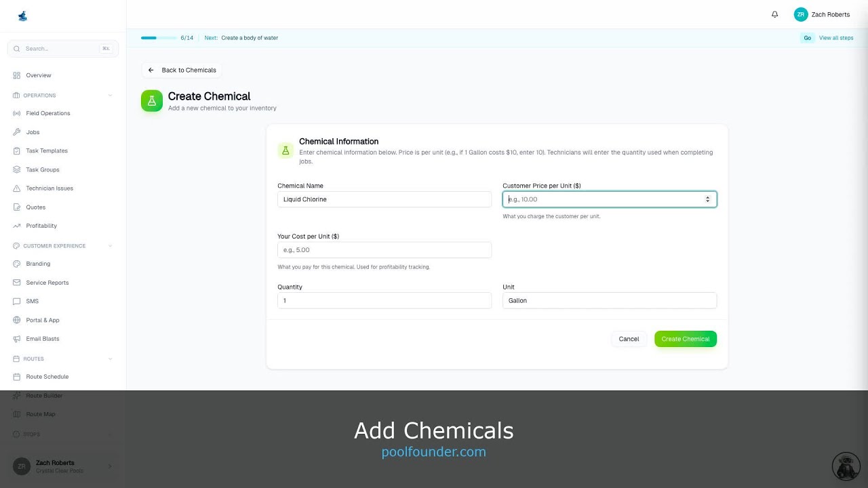The width and height of the screenshot is (868, 488).
Task: Click the Branding palette icon
Action: 17,264
